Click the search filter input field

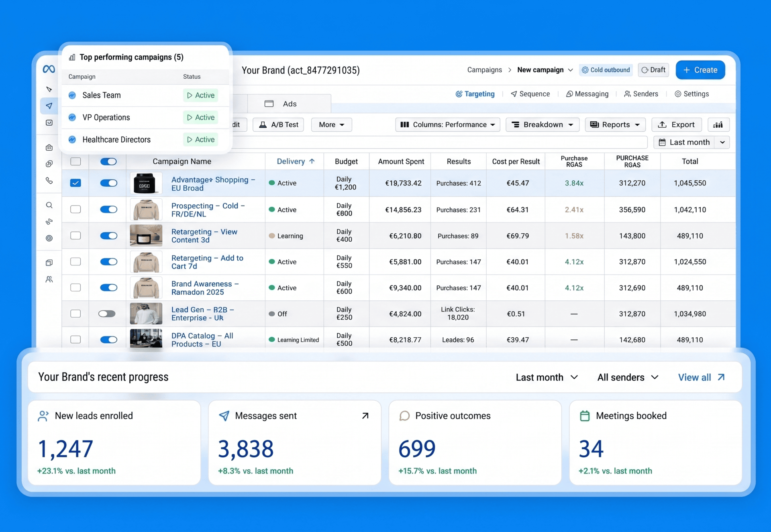(x=440, y=142)
